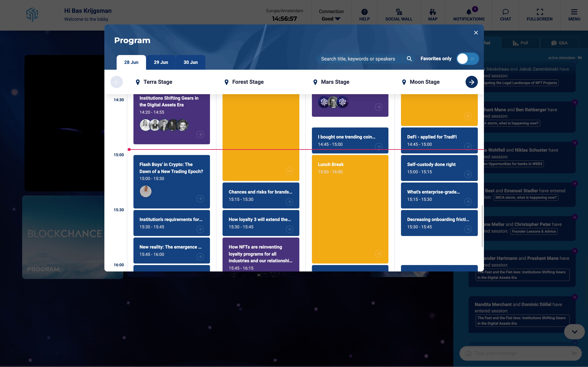Enter Fullscreen mode

tap(539, 15)
